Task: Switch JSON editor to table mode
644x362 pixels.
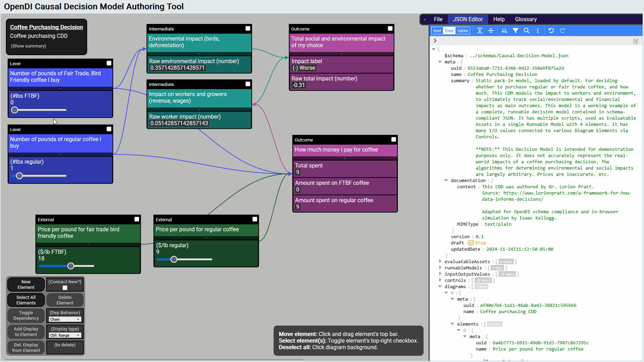Action: click(x=462, y=31)
